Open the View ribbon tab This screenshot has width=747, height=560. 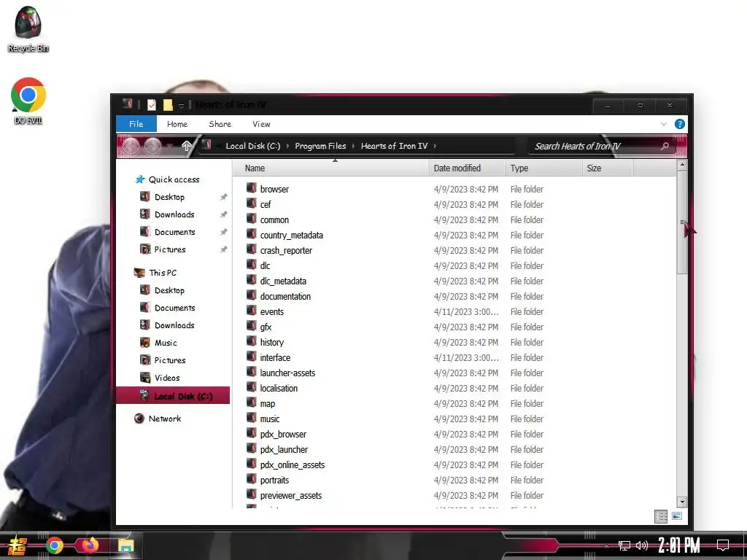tap(262, 124)
